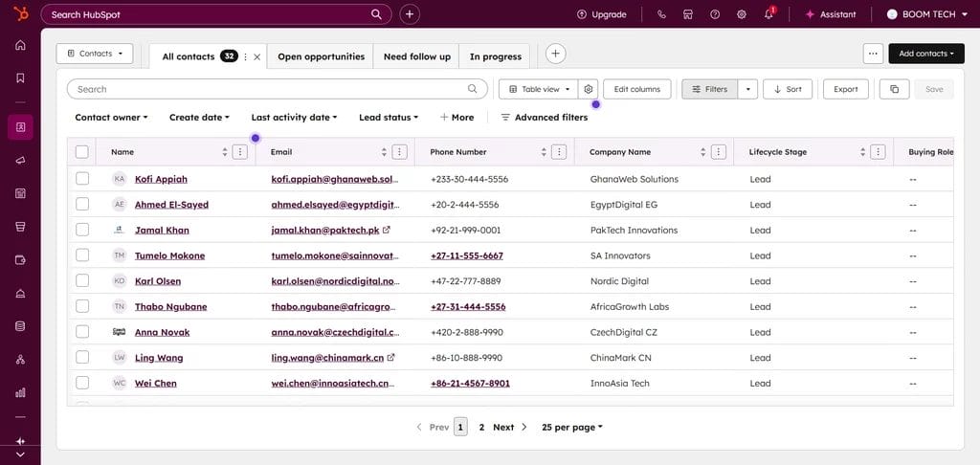Open the Commerce wallet icon in sidebar
This screenshot has width=980, height=465.
(x=20, y=260)
